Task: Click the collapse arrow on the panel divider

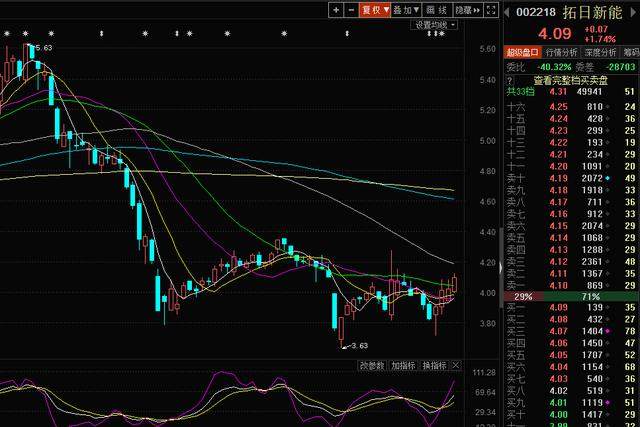Action: coord(501,268)
